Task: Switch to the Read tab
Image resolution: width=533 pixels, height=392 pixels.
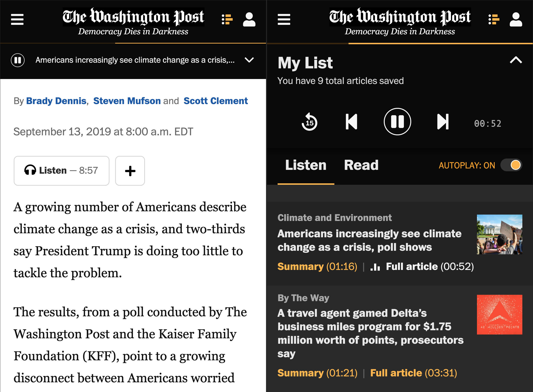Action: point(361,165)
